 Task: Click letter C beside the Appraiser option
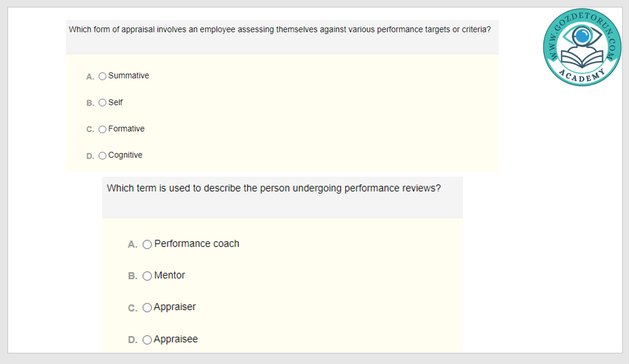(133, 308)
